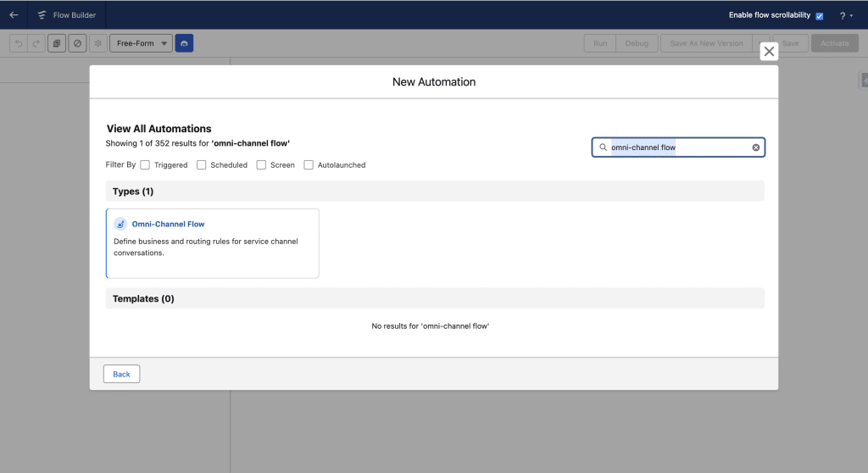
Task: Click the back arrow in the header
Action: click(14, 14)
